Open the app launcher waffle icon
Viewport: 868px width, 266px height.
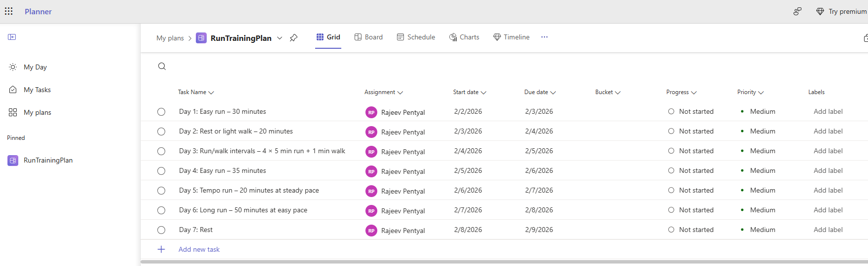pos(9,11)
